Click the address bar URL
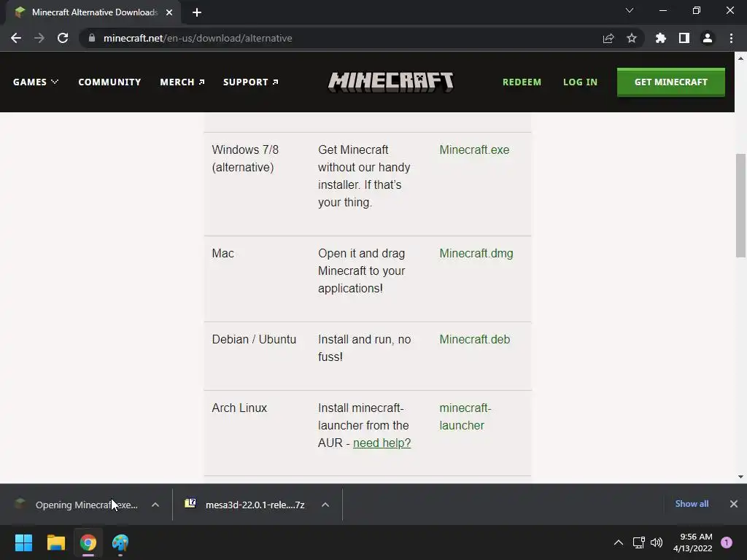Viewport: 747px width, 560px height. pos(198,38)
